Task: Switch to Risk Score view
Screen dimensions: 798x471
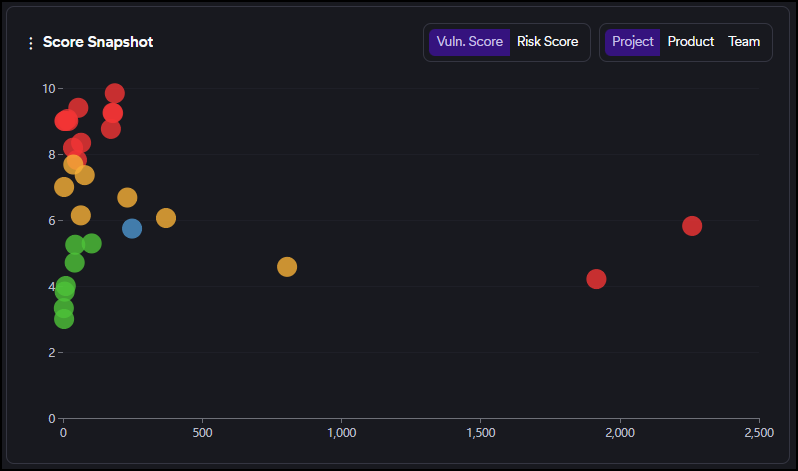Action: pos(547,42)
